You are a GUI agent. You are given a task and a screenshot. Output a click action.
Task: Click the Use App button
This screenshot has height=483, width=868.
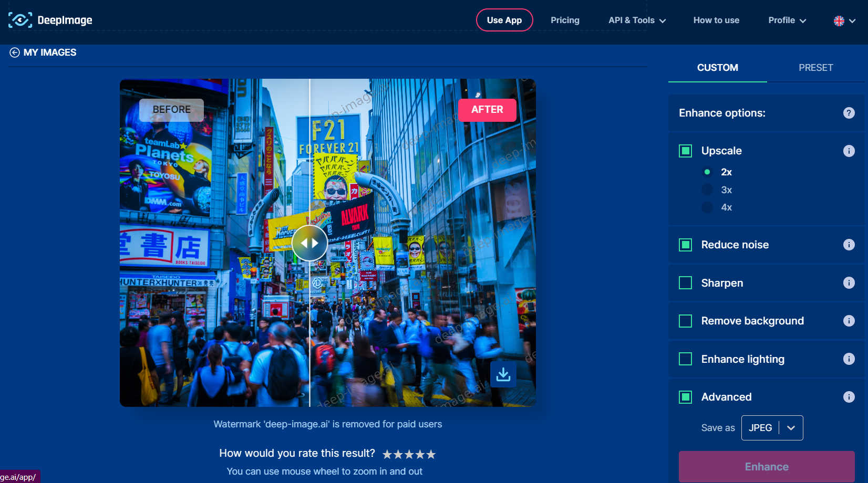coord(504,20)
